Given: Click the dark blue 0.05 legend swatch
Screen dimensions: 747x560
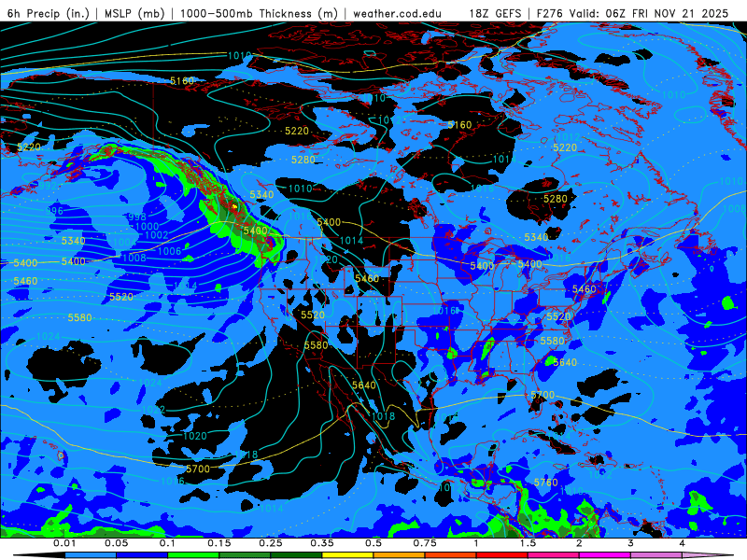Looking at the screenshot, I should [x=142, y=555].
